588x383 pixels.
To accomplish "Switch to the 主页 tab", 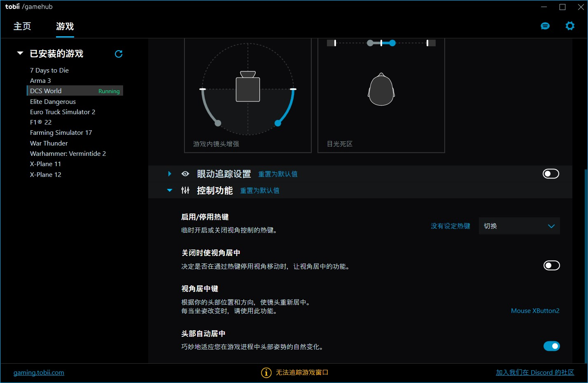I will (x=22, y=26).
